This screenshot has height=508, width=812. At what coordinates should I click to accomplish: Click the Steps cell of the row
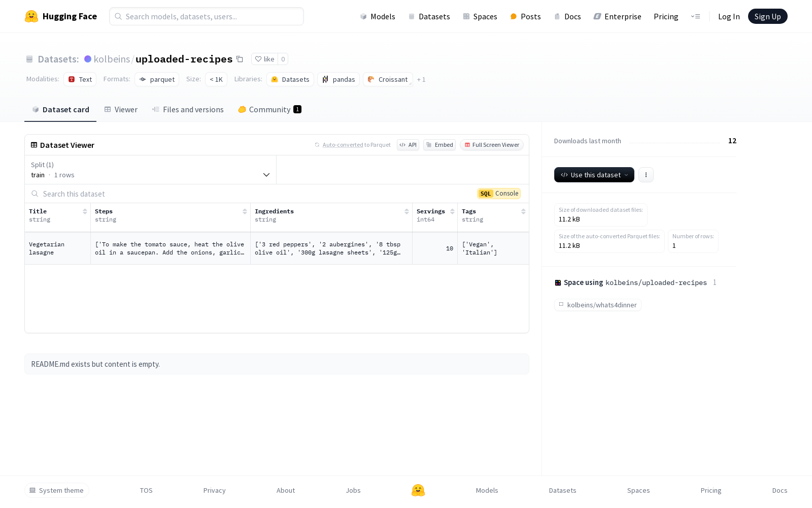[171, 248]
